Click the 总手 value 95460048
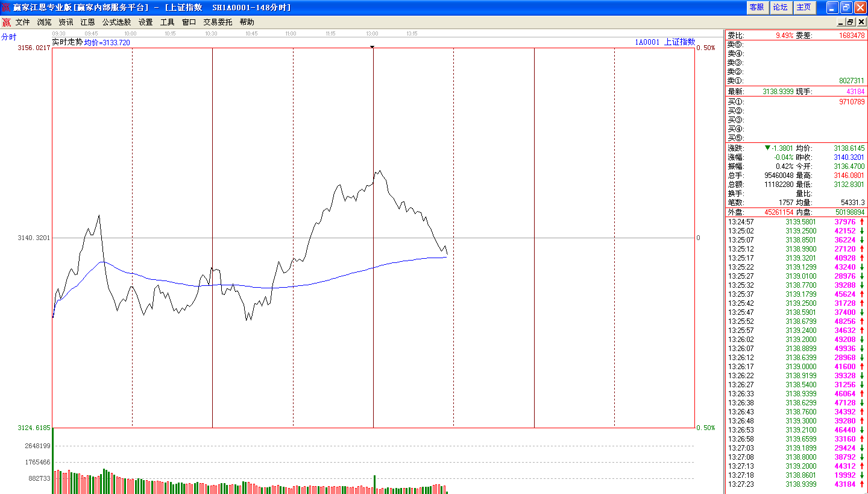 (x=779, y=175)
